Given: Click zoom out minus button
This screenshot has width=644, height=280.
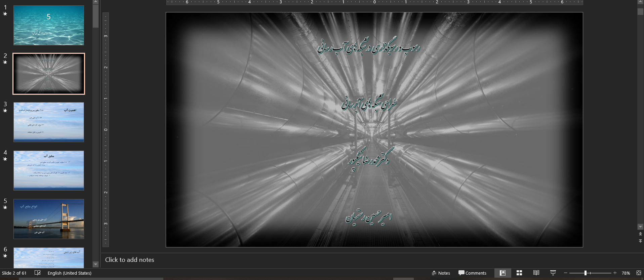Looking at the screenshot, I should [566, 273].
